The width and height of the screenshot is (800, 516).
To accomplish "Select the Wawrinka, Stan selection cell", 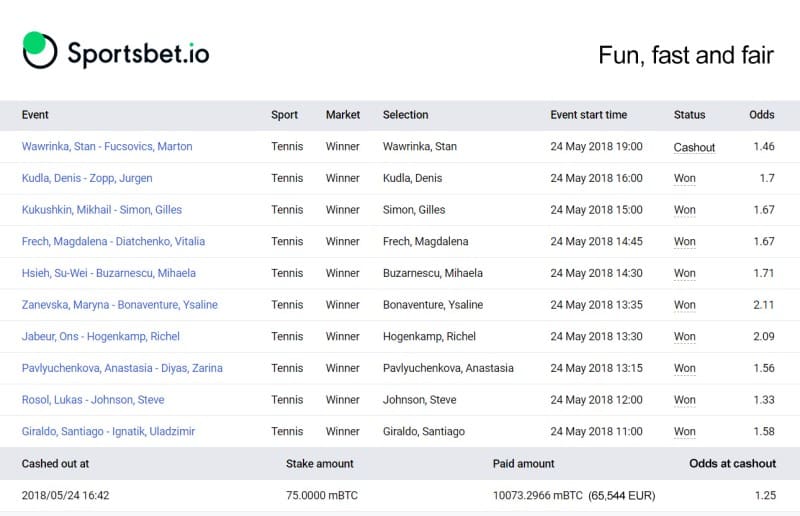I will 420,146.
